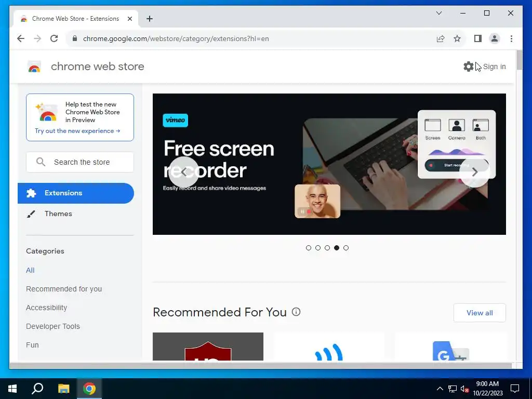
Task: Click the info icon beside Recommended For You
Action: pos(296,312)
